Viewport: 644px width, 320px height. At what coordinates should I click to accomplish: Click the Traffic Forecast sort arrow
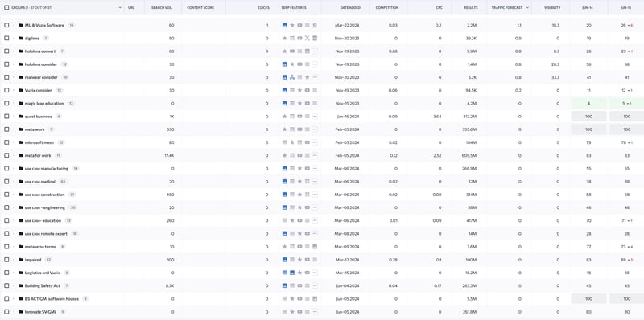pos(527,8)
